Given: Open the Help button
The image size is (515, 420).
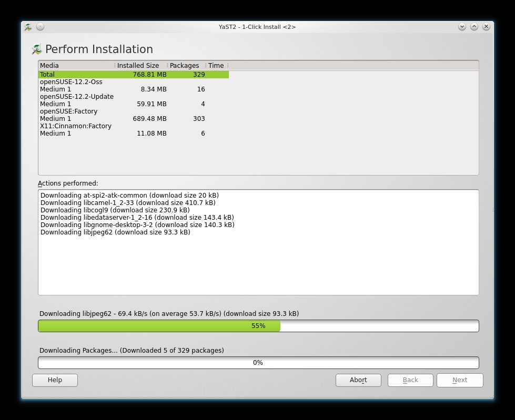Looking at the screenshot, I should coord(55,380).
